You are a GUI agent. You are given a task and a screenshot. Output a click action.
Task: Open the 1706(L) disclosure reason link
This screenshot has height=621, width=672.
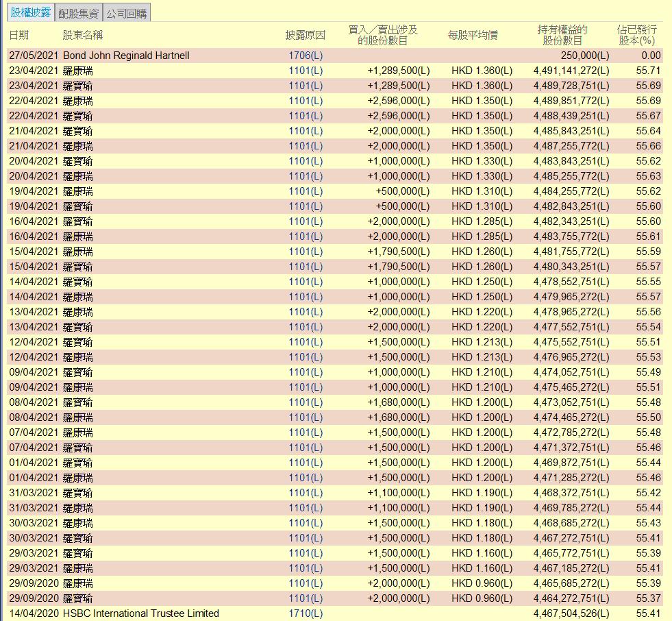point(305,56)
